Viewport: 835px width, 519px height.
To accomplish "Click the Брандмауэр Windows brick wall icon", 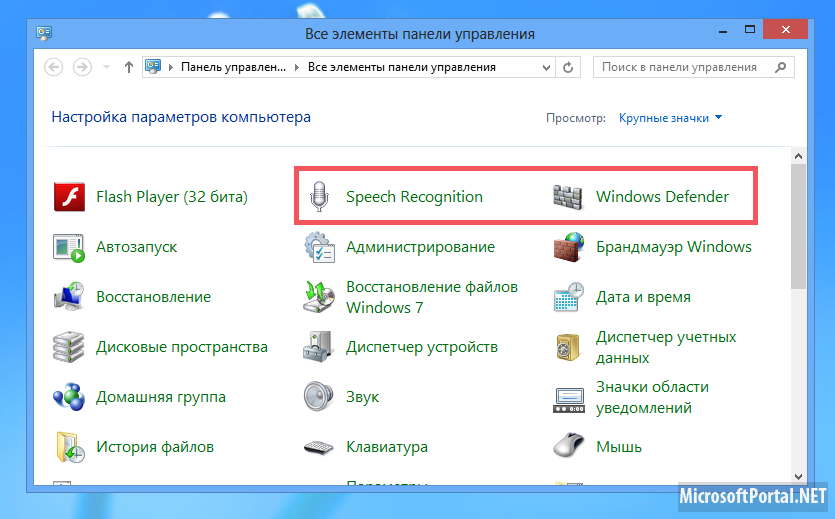I will pyautogui.click(x=568, y=247).
